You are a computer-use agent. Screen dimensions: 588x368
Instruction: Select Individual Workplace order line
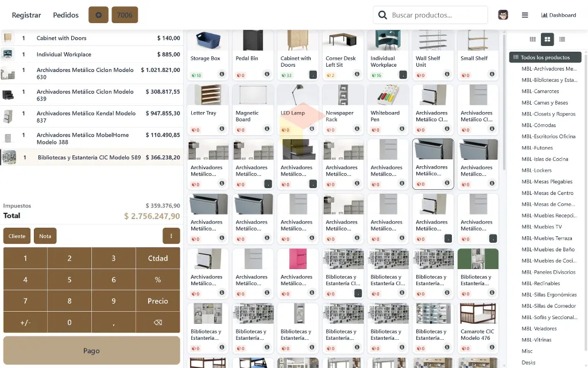point(91,54)
